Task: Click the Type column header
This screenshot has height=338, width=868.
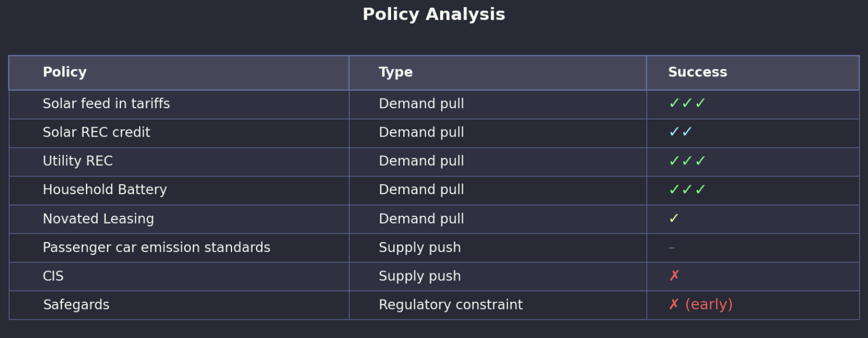Action: 396,73
